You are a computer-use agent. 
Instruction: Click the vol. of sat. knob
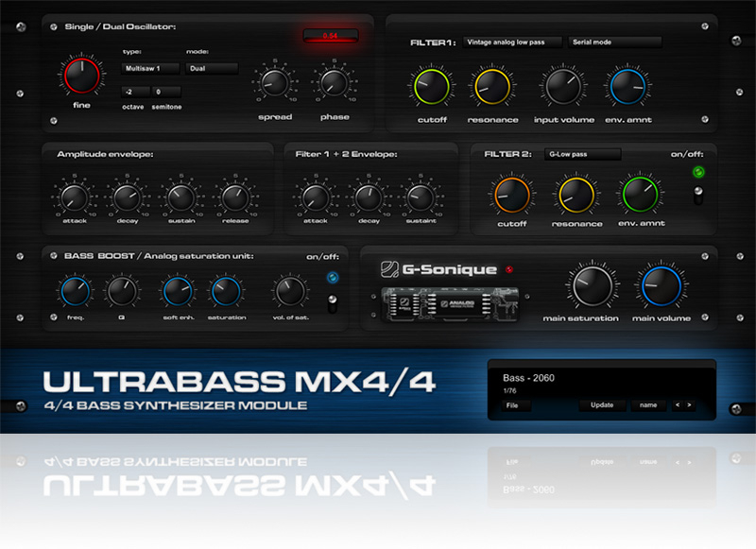tap(290, 292)
